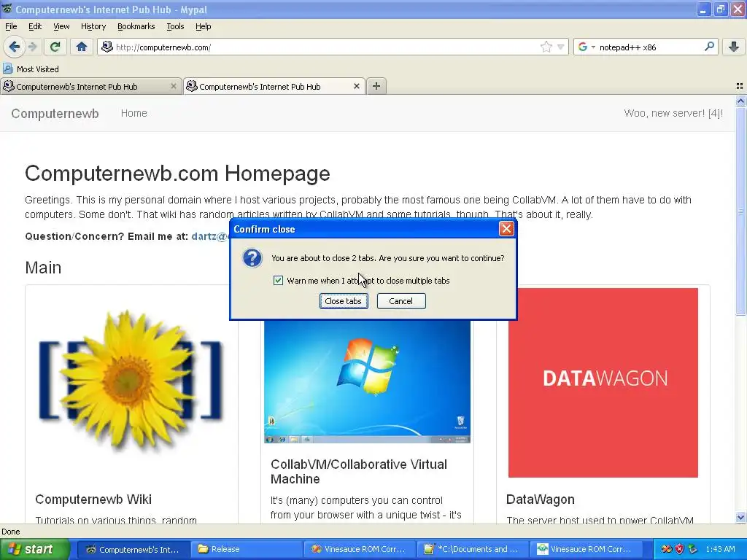The image size is (747, 560).
Task: Click the Computernewb Wiki heading
Action: (93, 499)
